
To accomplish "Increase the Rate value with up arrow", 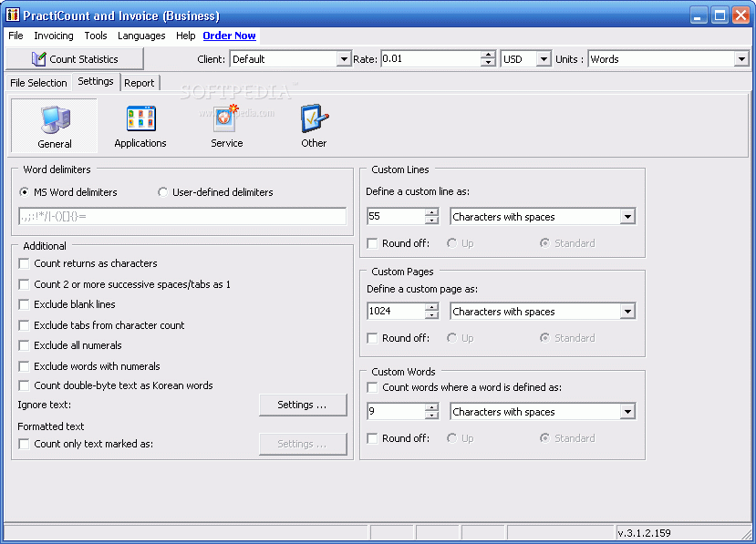I will pos(488,55).
